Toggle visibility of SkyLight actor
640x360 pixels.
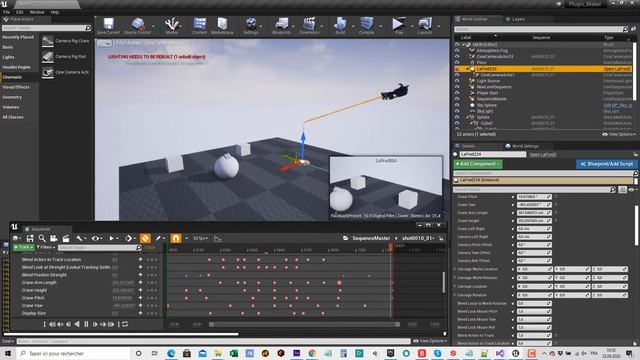457,111
